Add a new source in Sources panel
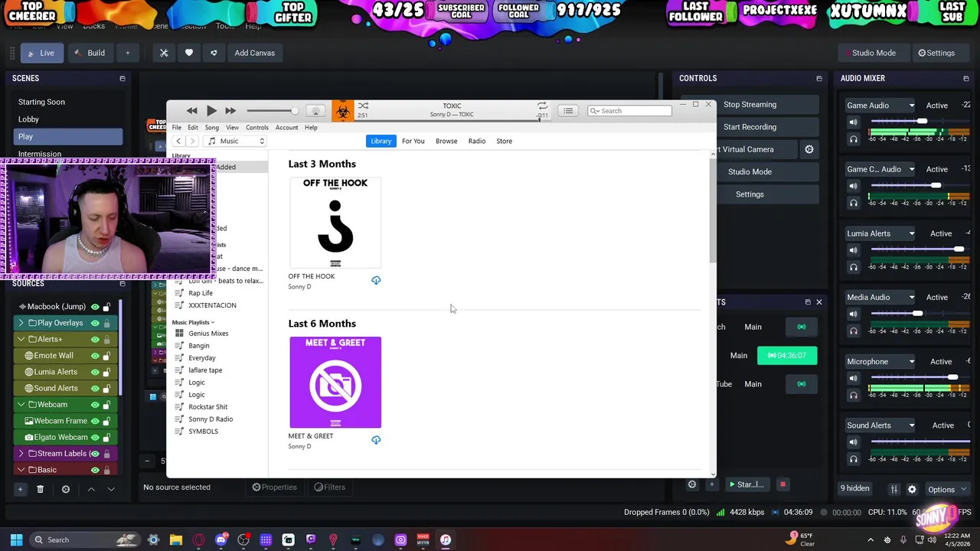Image resolution: width=980 pixels, height=551 pixels. (20, 489)
